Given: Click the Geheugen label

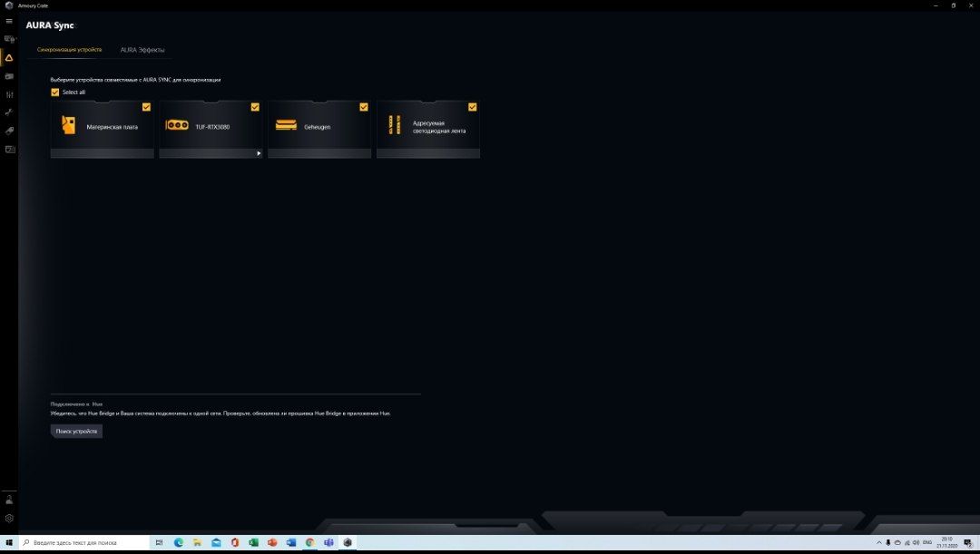Looking at the screenshot, I should tap(318, 127).
